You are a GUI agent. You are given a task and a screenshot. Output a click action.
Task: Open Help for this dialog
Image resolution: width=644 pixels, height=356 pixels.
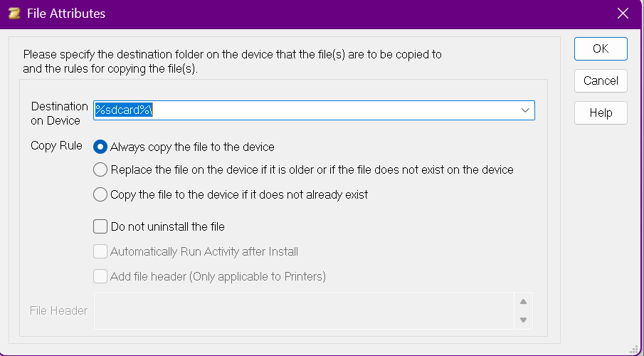click(601, 112)
